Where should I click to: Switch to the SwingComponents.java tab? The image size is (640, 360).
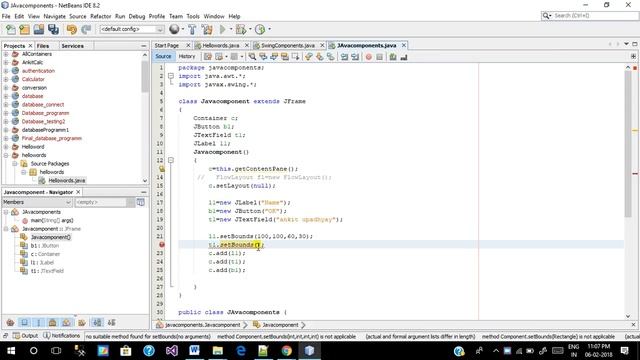(x=288, y=45)
